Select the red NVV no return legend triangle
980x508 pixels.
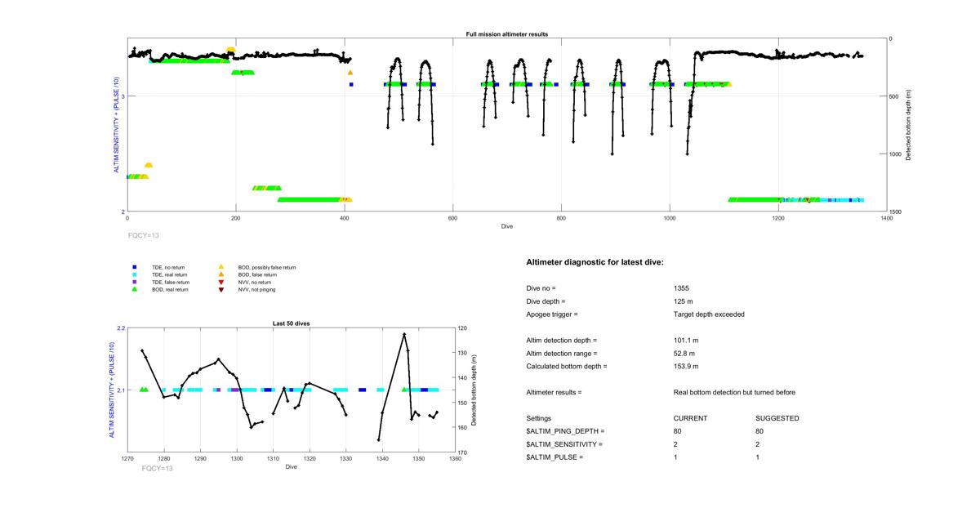220,282
